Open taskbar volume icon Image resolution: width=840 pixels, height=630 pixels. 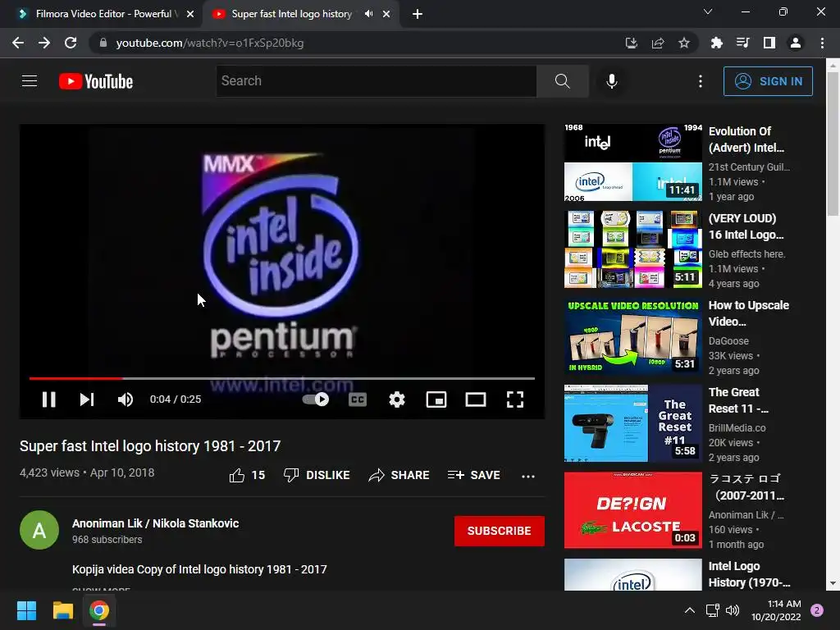click(733, 610)
